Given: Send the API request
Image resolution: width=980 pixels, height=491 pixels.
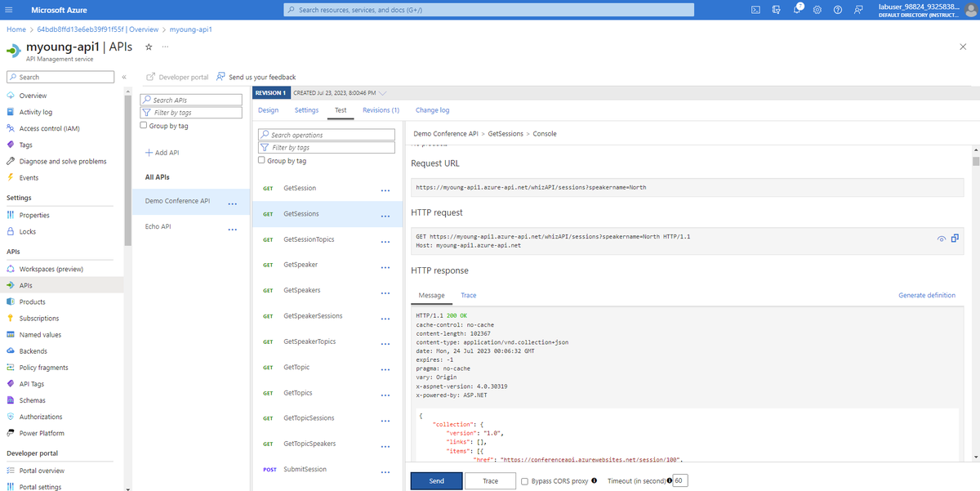Looking at the screenshot, I should click(x=437, y=481).
